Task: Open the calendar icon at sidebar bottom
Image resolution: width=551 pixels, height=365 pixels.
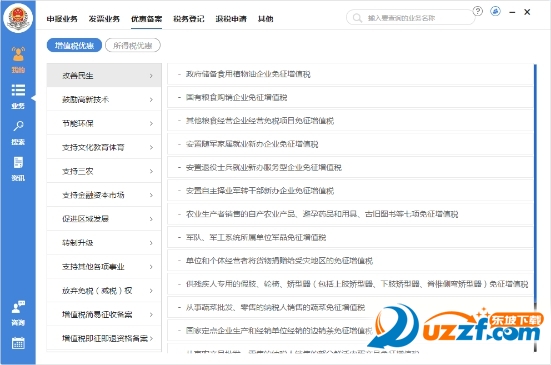Action: [x=18, y=343]
